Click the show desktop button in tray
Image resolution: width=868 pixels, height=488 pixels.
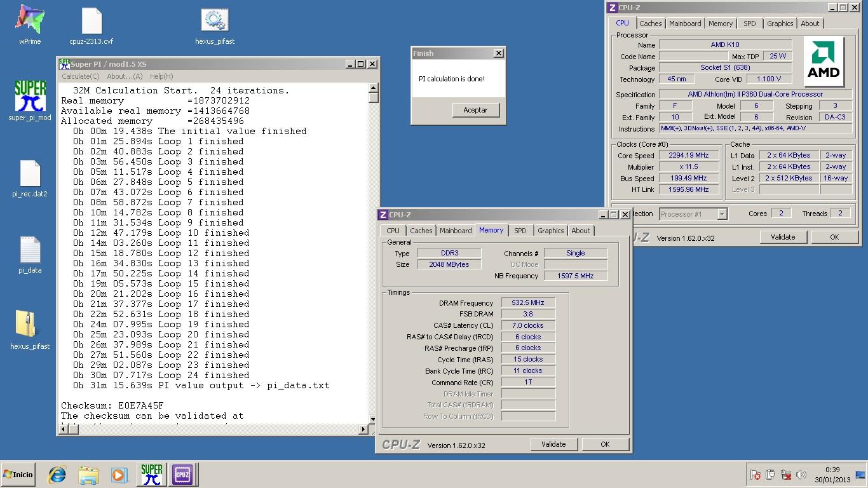[860, 475]
